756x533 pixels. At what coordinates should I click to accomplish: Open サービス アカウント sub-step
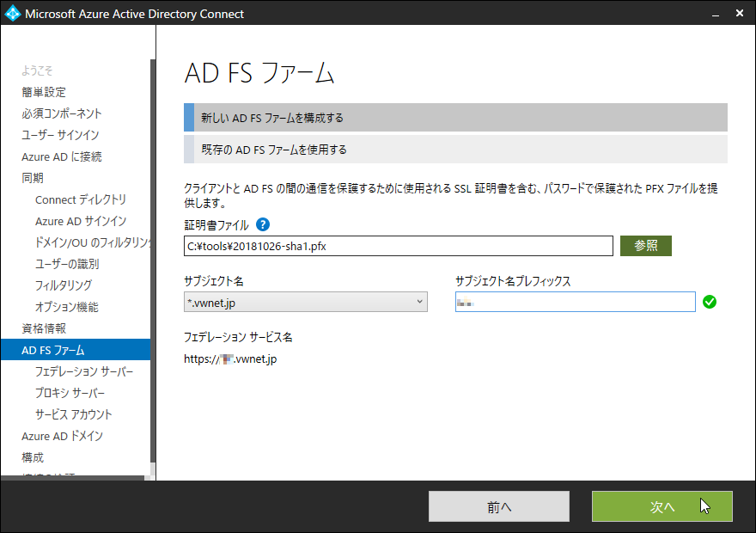click(x=73, y=414)
